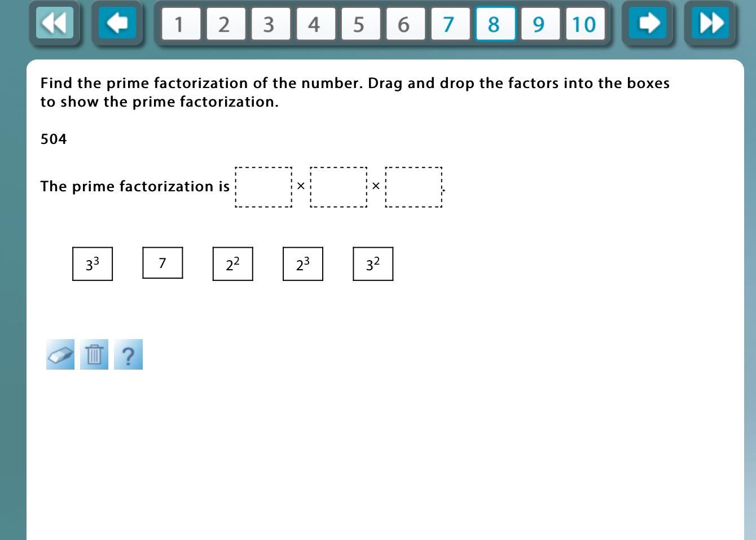Pick the factor tile labeled 7

(x=162, y=263)
